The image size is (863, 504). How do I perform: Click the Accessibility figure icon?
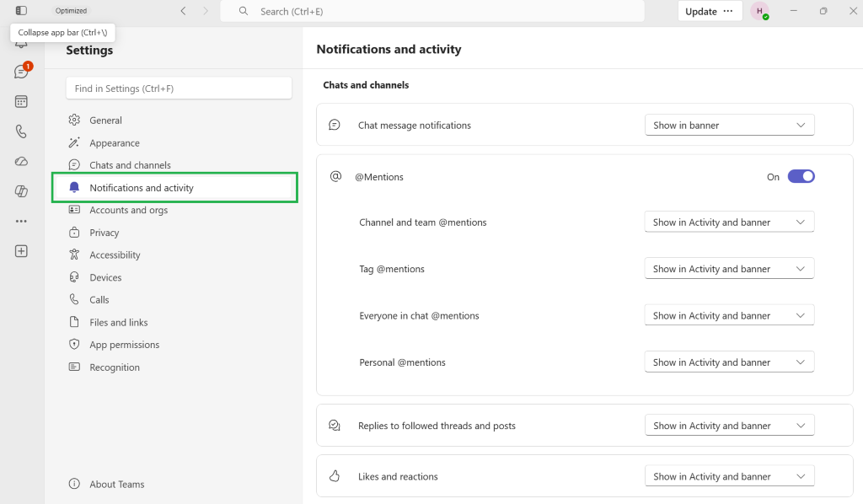coord(74,255)
